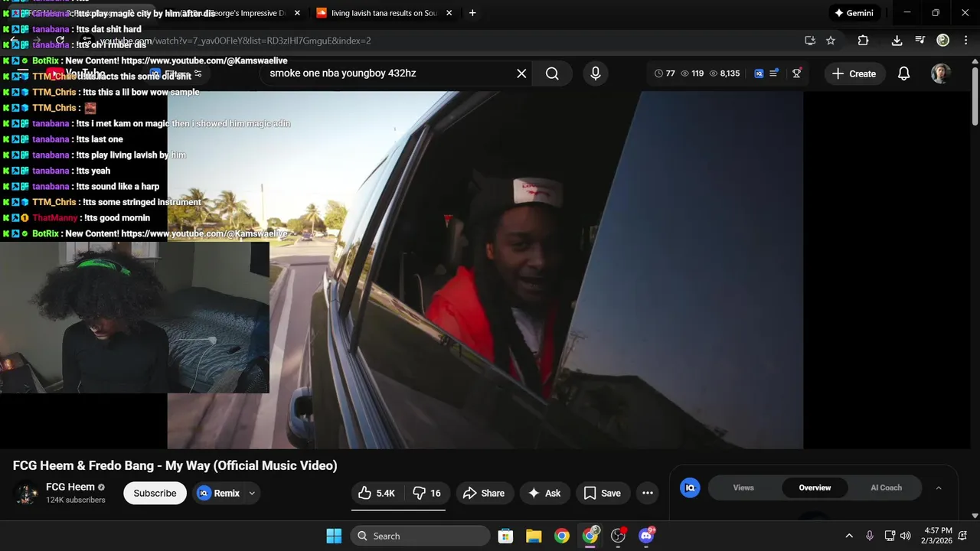Switch to the living lavish tana browser tab
This screenshot has width=980, height=551.
point(377,13)
